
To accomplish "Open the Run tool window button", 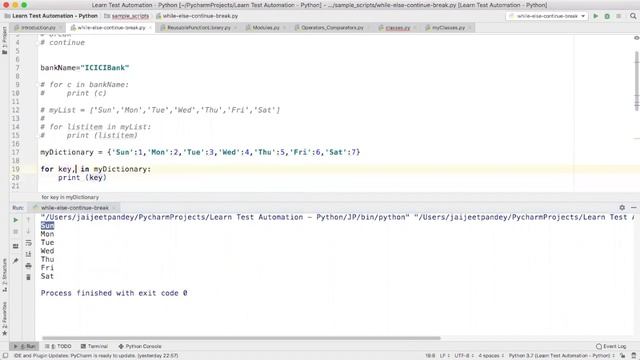I will pos(24,346).
